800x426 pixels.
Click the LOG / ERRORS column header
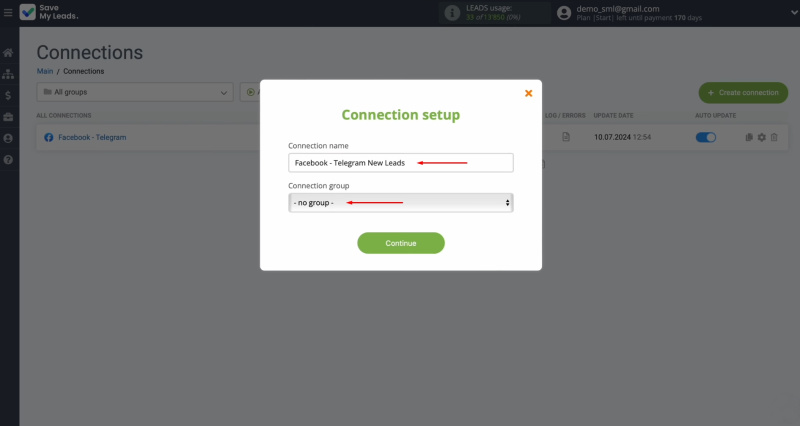coord(565,116)
